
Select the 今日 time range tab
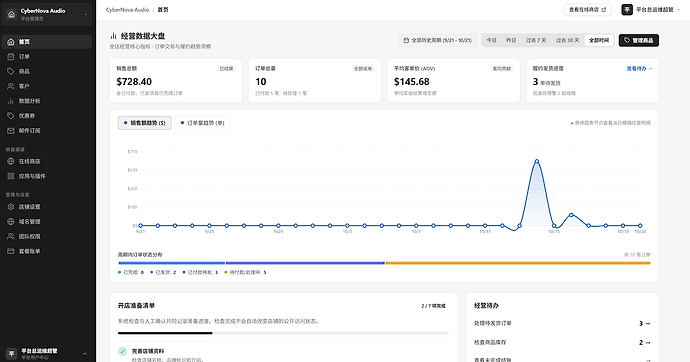[491, 40]
